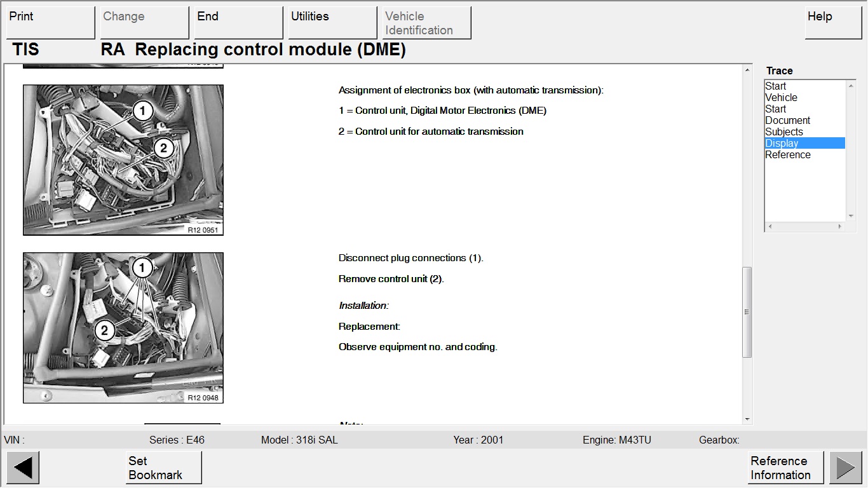Select Reference in the Trace list
Screen dimensions: 868x488
(804, 154)
